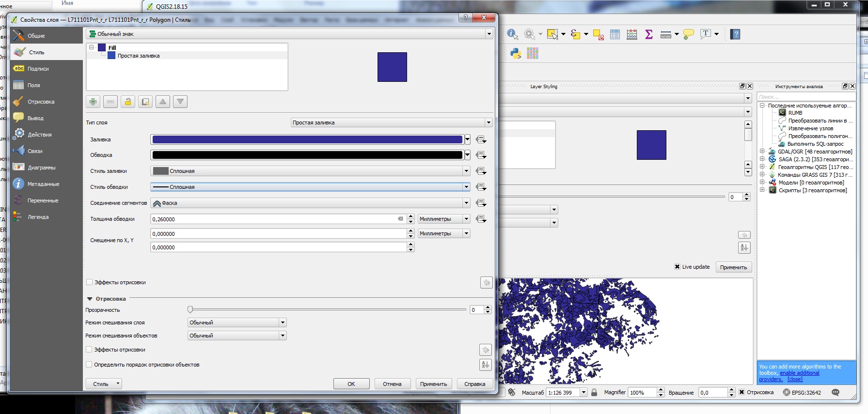This screenshot has width=868, height=414.
Task: Open the Help question mark toolbar icon
Action: click(x=735, y=34)
